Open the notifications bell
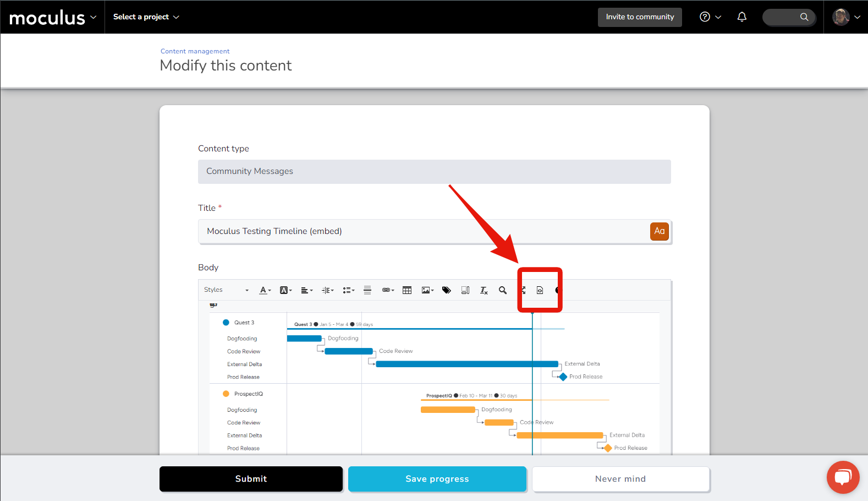Viewport: 868px width, 501px height. coord(742,17)
